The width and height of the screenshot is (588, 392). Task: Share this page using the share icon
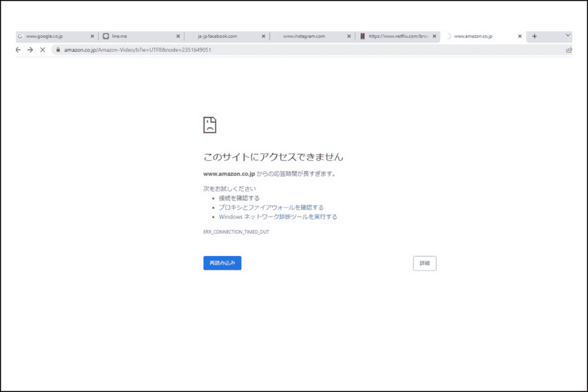(569, 50)
